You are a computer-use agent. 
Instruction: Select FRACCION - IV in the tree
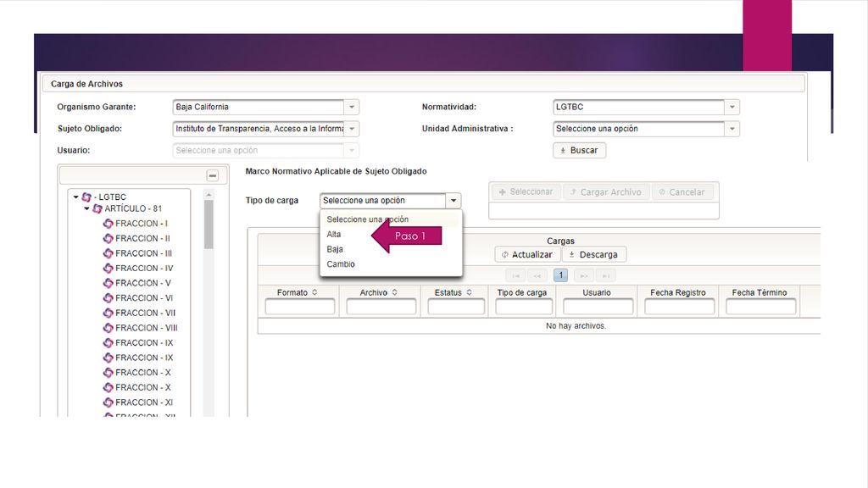[144, 269]
